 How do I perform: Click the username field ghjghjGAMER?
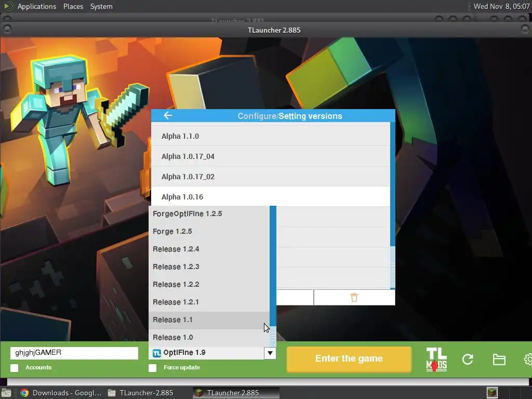tap(74, 353)
